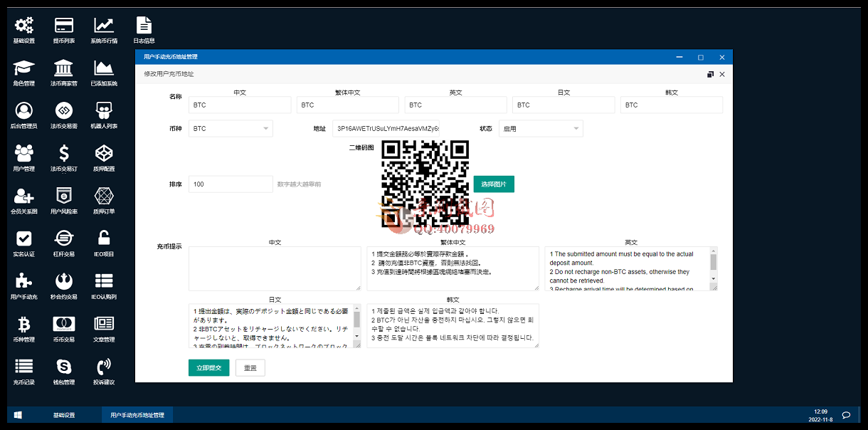
Task: Switch to 基础设置 taskbar tab
Action: (x=64, y=415)
